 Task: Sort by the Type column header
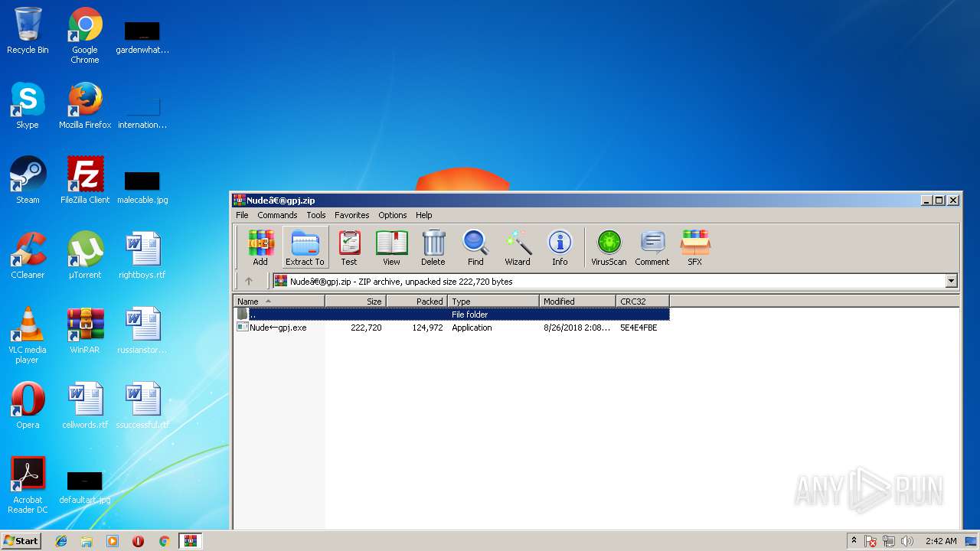pyautogui.click(x=493, y=301)
